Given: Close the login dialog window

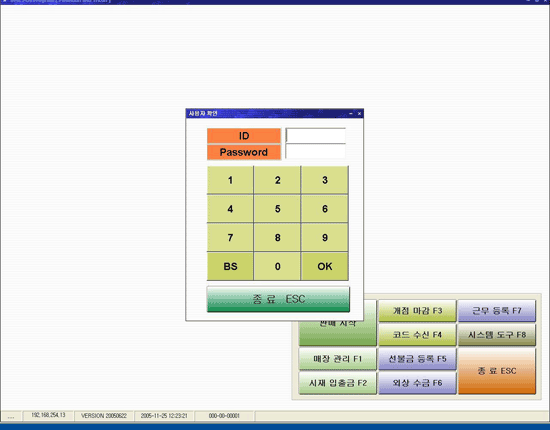Looking at the screenshot, I should [359, 113].
